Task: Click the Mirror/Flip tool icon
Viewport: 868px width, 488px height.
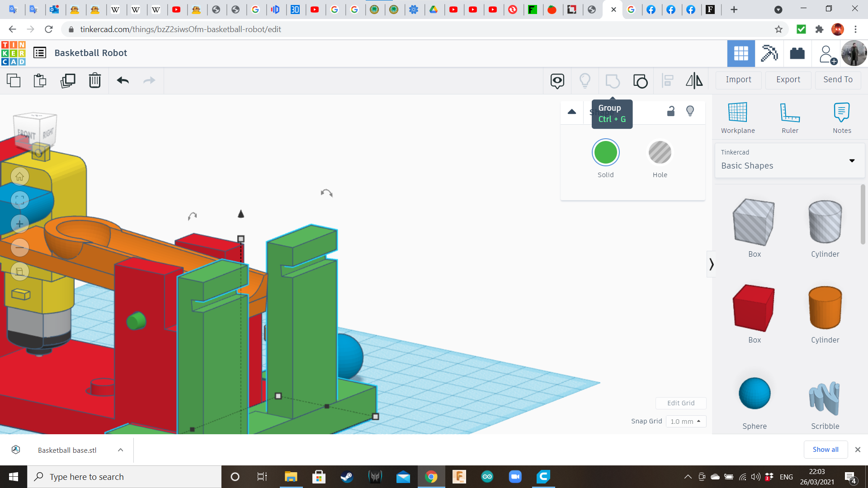Action: (x=694, y=80)
